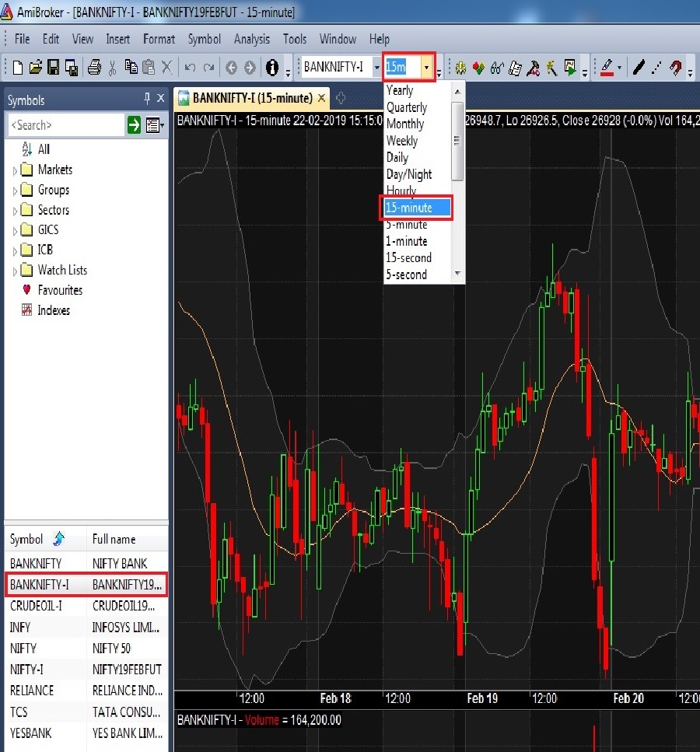The image size is (700, 752).
Task: Open the BANKNIFTY-I symbol dropdown
Action: (x=376, y=68)
